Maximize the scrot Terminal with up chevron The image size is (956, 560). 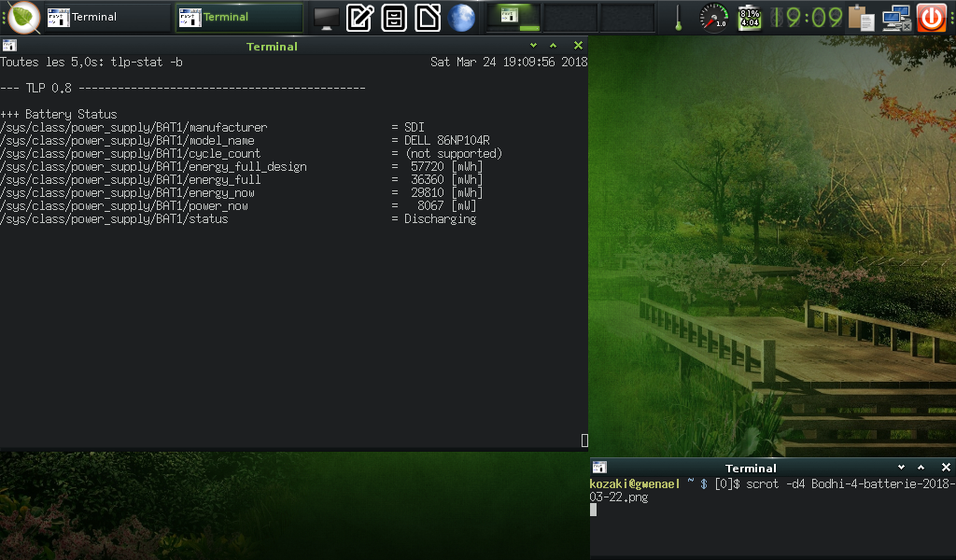(921, 468)
